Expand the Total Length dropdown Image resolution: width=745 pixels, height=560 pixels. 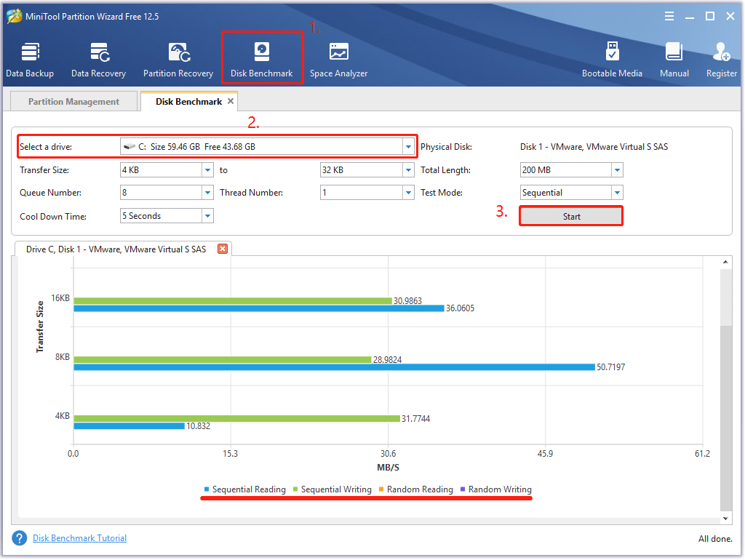pyautogui.click(x=617, y=170)
